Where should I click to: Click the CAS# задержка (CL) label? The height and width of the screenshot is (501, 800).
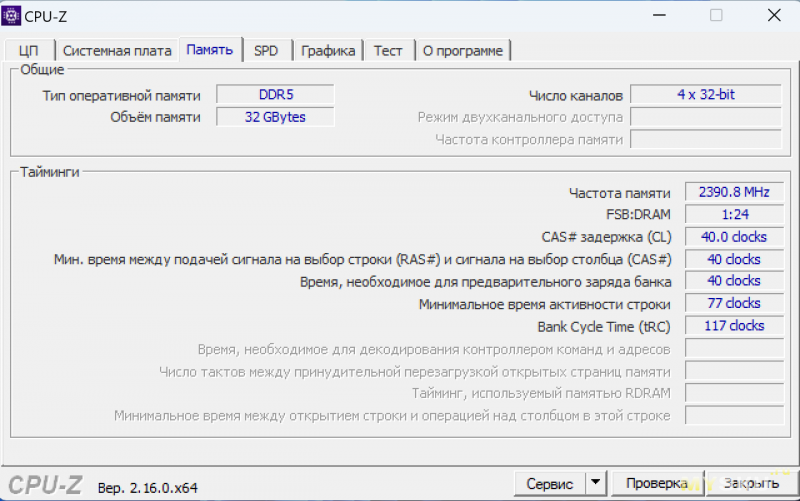[x=606, y=237]
